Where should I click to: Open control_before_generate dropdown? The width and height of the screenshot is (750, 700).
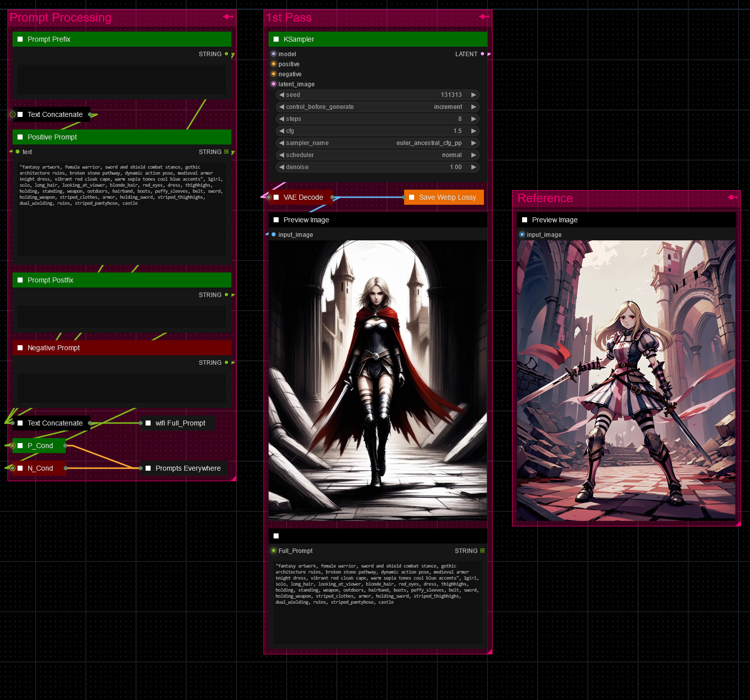[x=378, y=107]
